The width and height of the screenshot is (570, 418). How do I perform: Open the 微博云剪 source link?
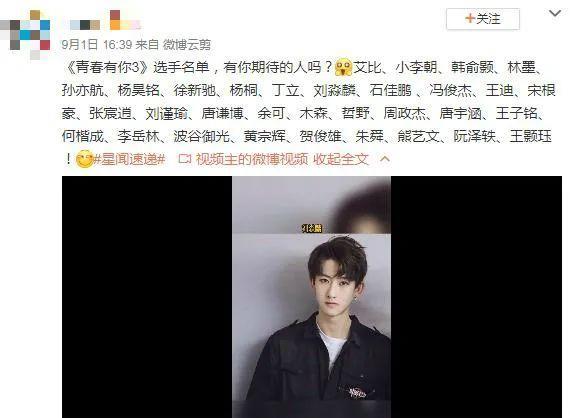[x=186, y=44]
